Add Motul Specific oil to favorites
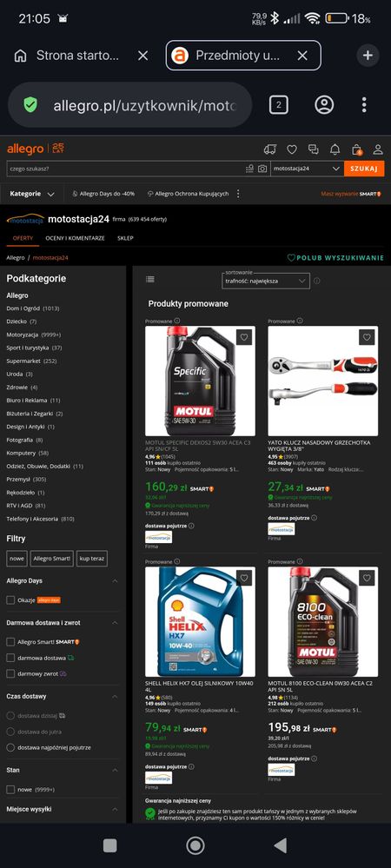This screenshot has width=391, height=868. tap(244, 337)
